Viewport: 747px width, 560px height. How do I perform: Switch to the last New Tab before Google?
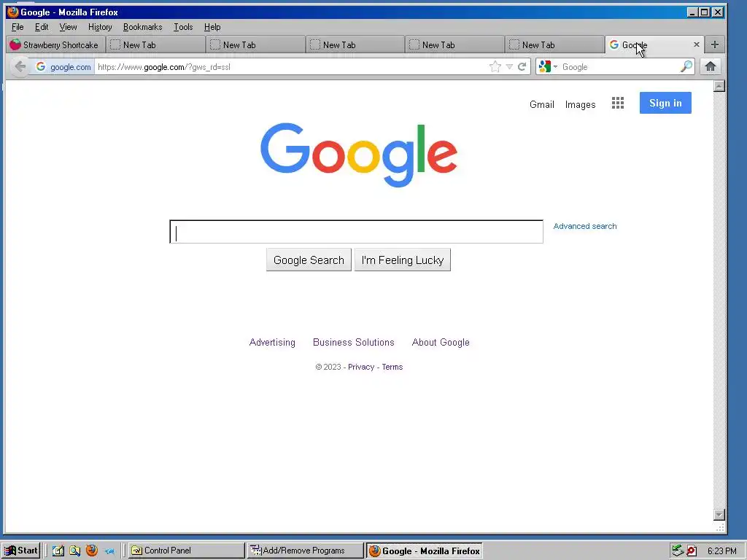coord(554,44)
